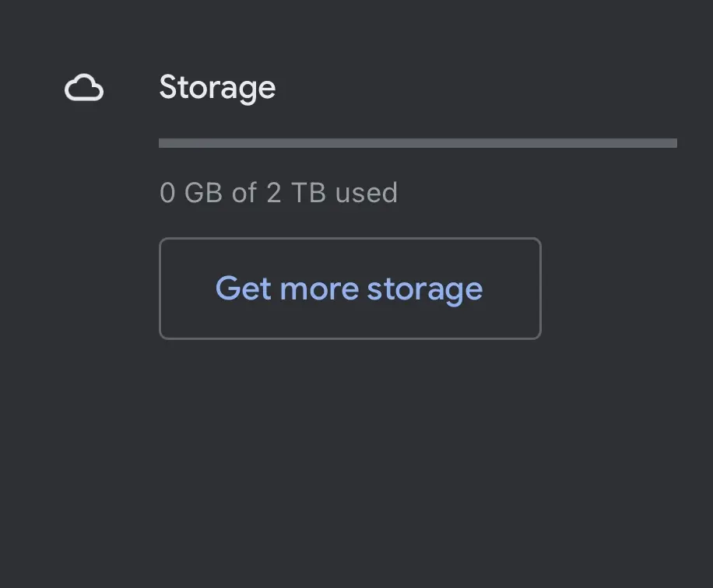713x588 pixels.
Task: Click the gray storage quota bar
Action: [418, 143]
